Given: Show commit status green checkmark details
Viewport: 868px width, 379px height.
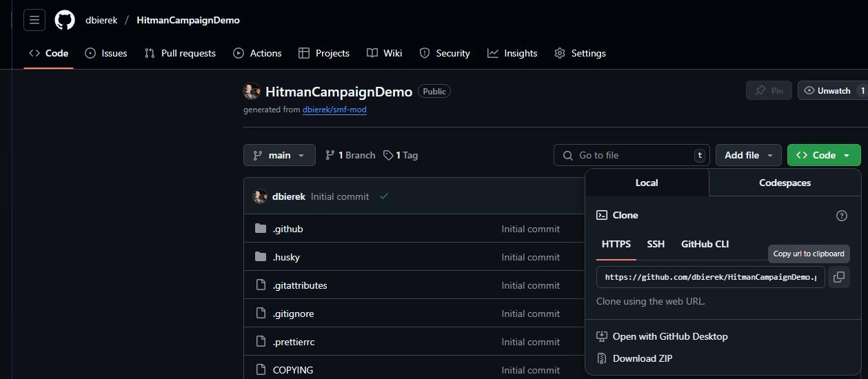Looking at the screenshot, I should pyautogui.click(x=384, y=196).
